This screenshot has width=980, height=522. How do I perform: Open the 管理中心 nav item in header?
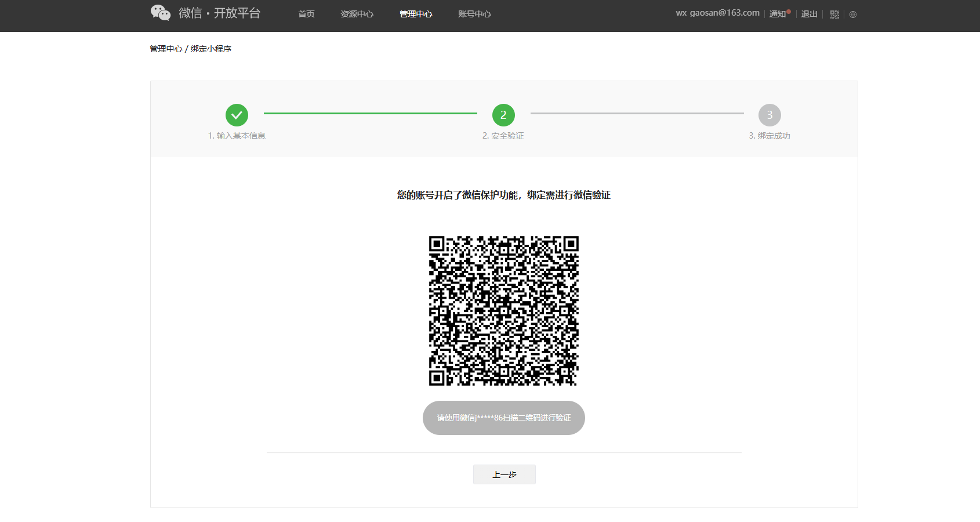(x=416, y=14)
